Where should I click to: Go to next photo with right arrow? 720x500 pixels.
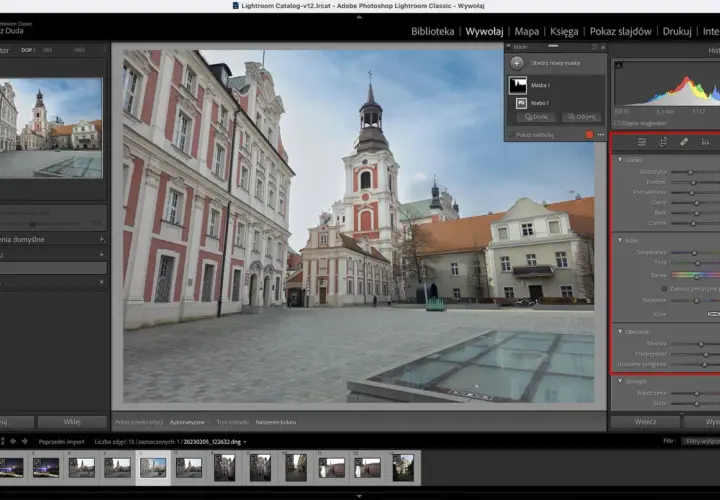tap(25, 441)
